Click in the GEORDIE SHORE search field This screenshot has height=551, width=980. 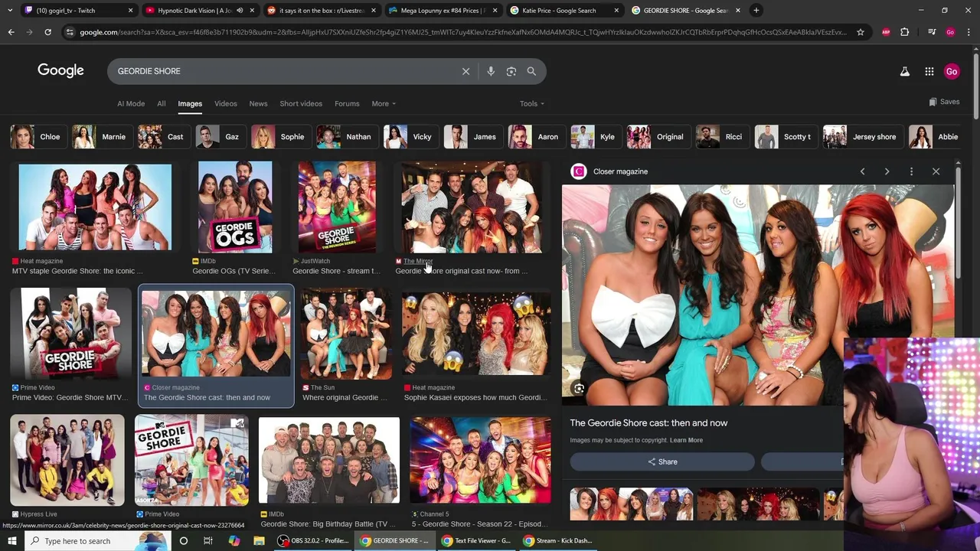coord(283,71)
